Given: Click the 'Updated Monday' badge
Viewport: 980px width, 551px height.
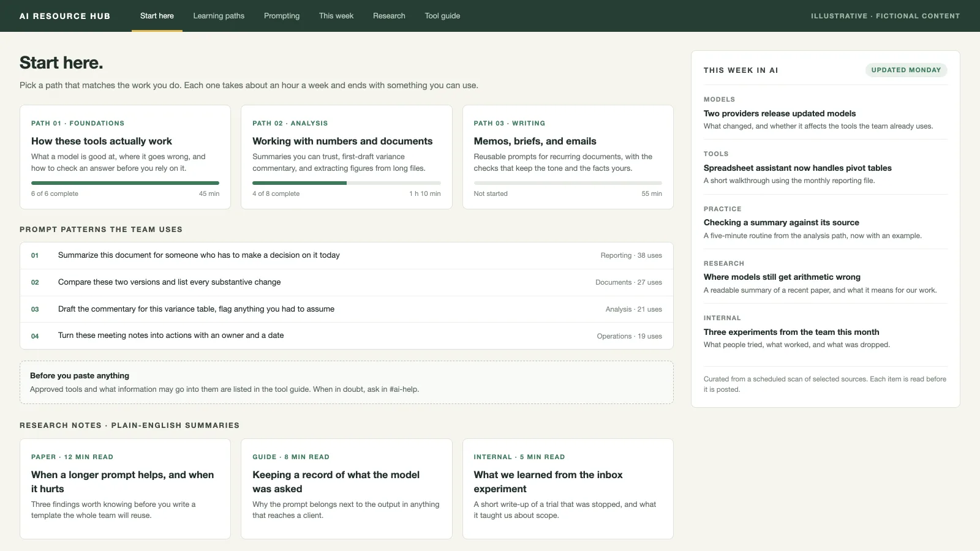Looking at the screenshot, I should click(x=906, y=70).
